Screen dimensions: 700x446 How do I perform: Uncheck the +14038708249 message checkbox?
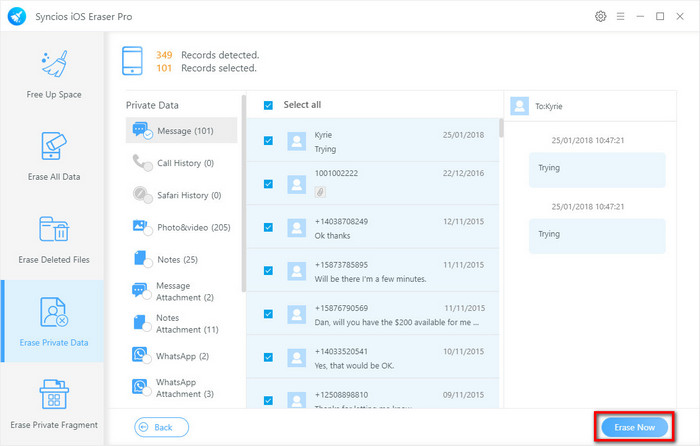pos(268,227)
